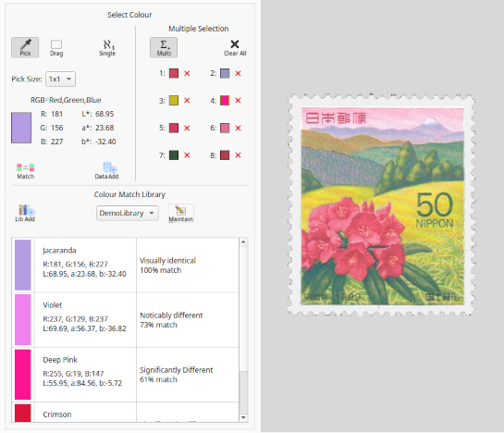Click colour swatch number 2 (lavender)
This screenshot has width=504, height=433.
coord(225,74)
